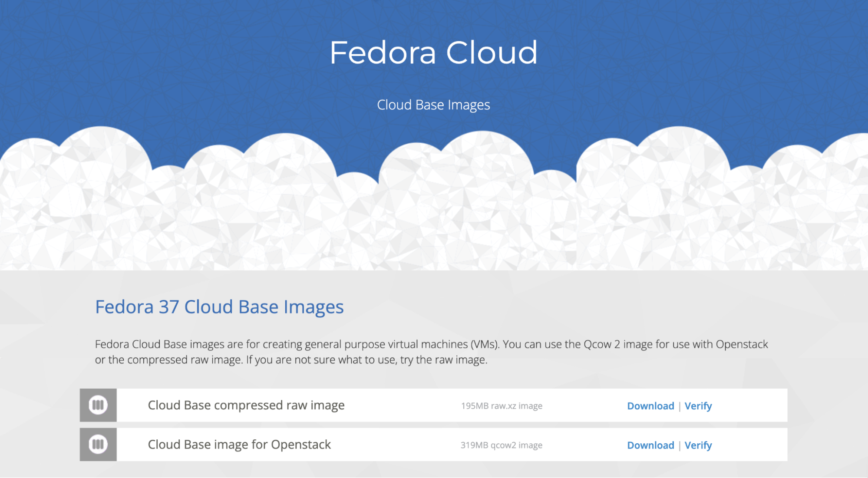
Task: Click the '195MB raw.xz image' size label
Action: [501, 406]
